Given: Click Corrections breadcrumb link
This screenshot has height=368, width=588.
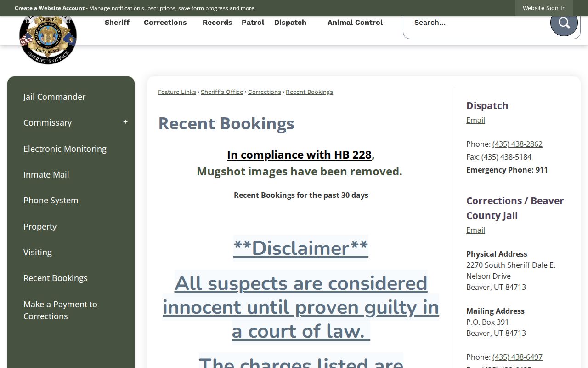Looking at the screenshot, I should (x=265, y=92).
